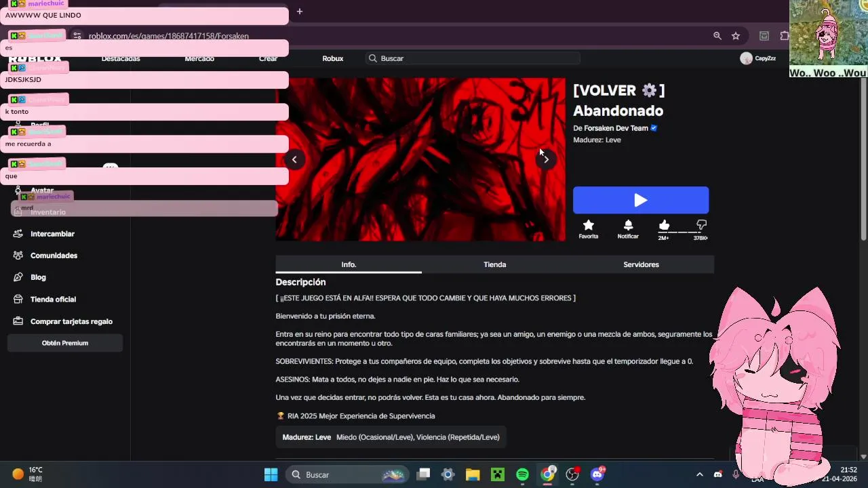Image resolution: width=868 pixels, height=488 pixels.
Task: Open Discord taskbar icon with badge
Action: [597, 474]
